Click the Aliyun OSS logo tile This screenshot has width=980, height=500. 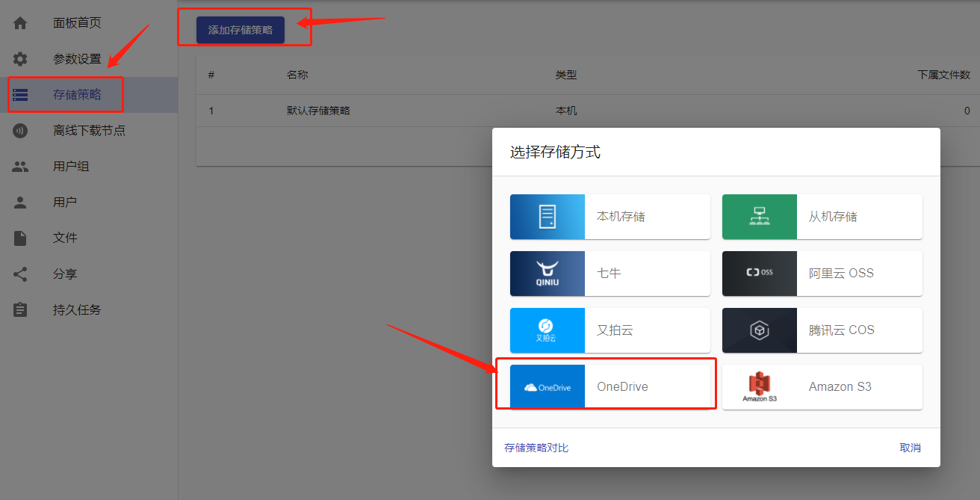click(760, 274)
